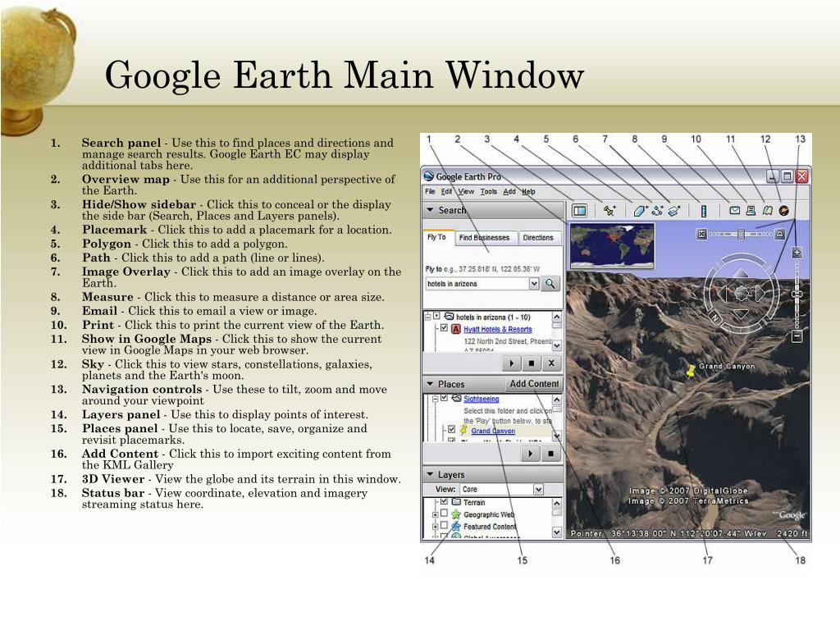The image size is (840, 630).
Task: Open the Layers View Core dropdown
Action: [538, 489]
